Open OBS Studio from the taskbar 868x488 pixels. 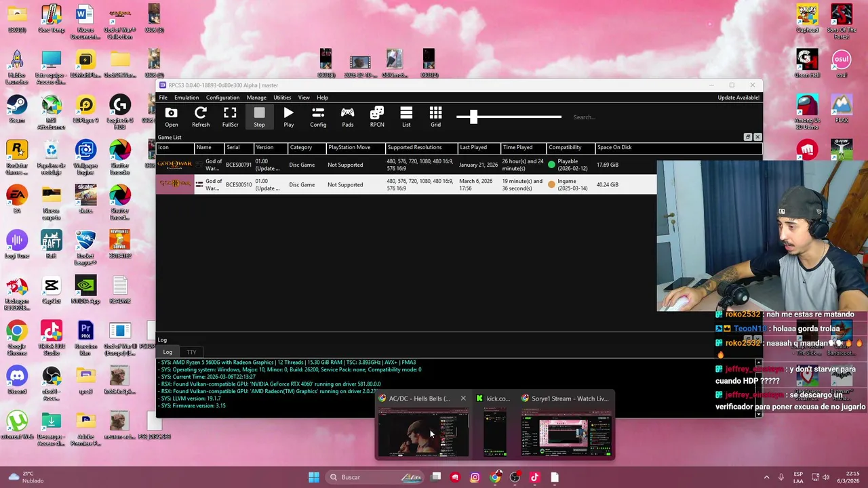click(x=515, y=477)
